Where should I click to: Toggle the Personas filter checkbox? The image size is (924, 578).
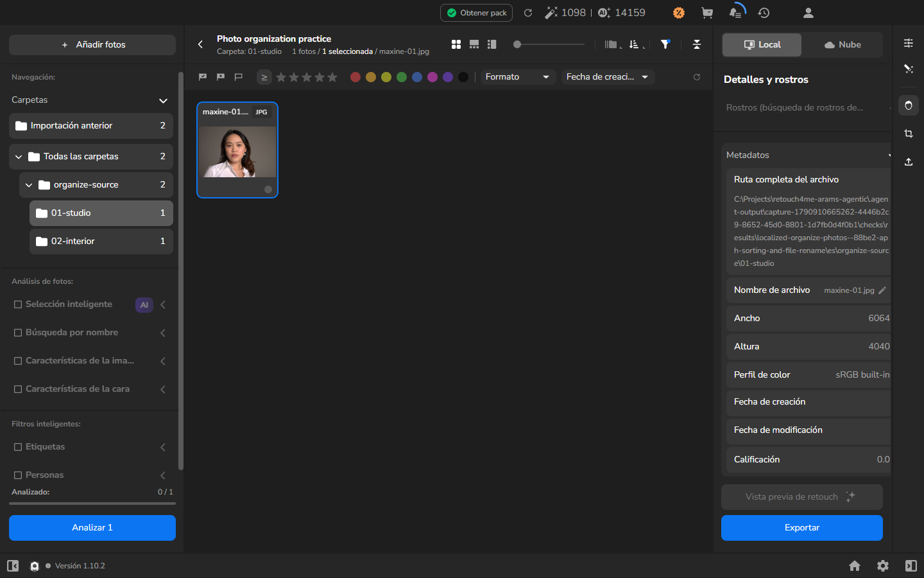pyautogui.click(x=18, y=475)
